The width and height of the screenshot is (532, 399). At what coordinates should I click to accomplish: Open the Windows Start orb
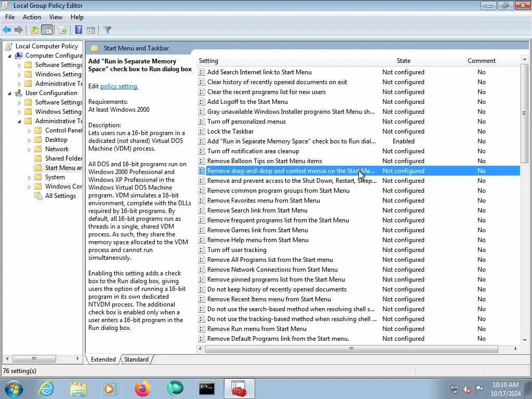click(x=14, y=389)
